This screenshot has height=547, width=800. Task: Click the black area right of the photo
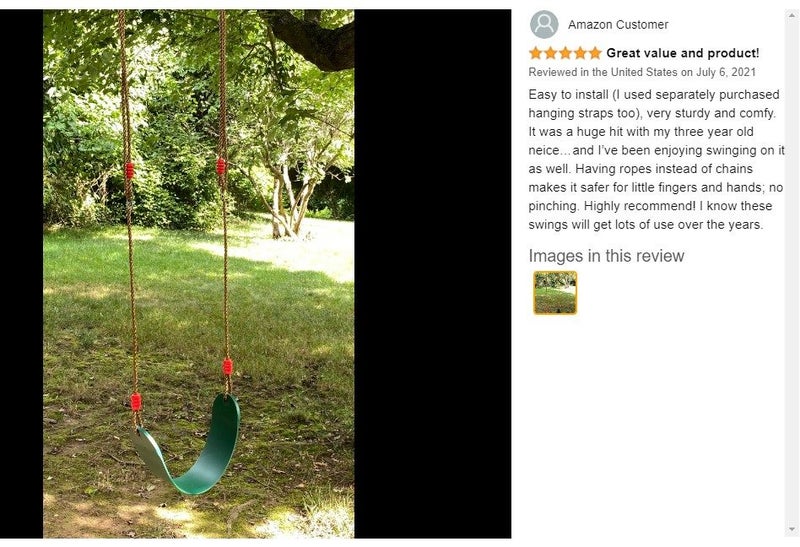tap(433, 274)
